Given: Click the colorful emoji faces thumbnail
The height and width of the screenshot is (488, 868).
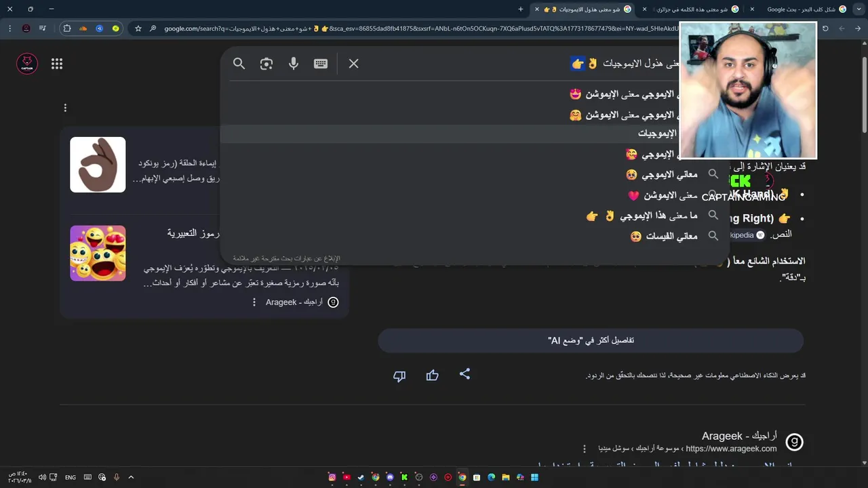Looking at the screenshot, I should pyautogui.click(x=98, y=253).
